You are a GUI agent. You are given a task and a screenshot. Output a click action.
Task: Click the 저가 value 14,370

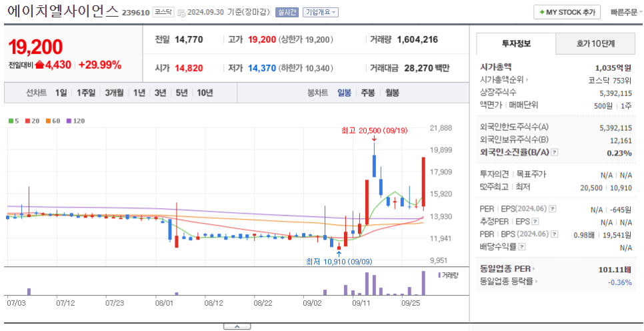click(x=262, y=68)
